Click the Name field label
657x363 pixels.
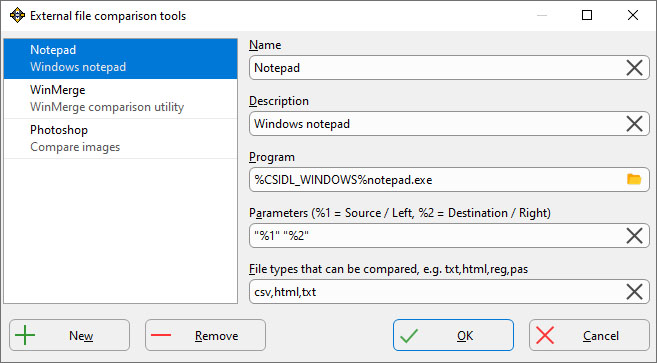pyautogui.click(x=265, y=45)
